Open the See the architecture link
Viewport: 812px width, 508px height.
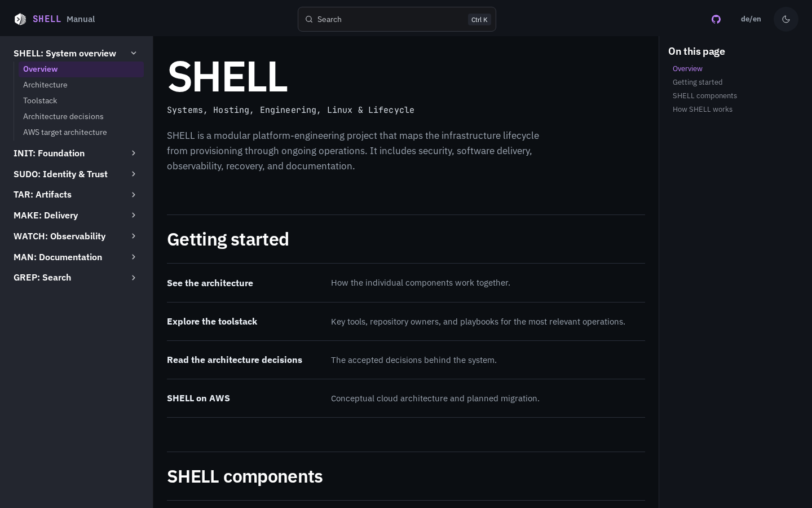point(210,283)
